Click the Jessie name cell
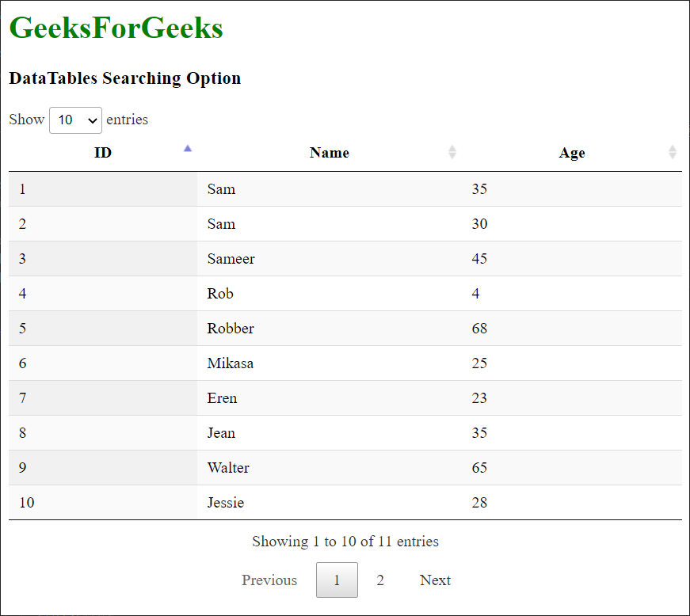This screenshot has height=616, width=690. tap(226, 503)
